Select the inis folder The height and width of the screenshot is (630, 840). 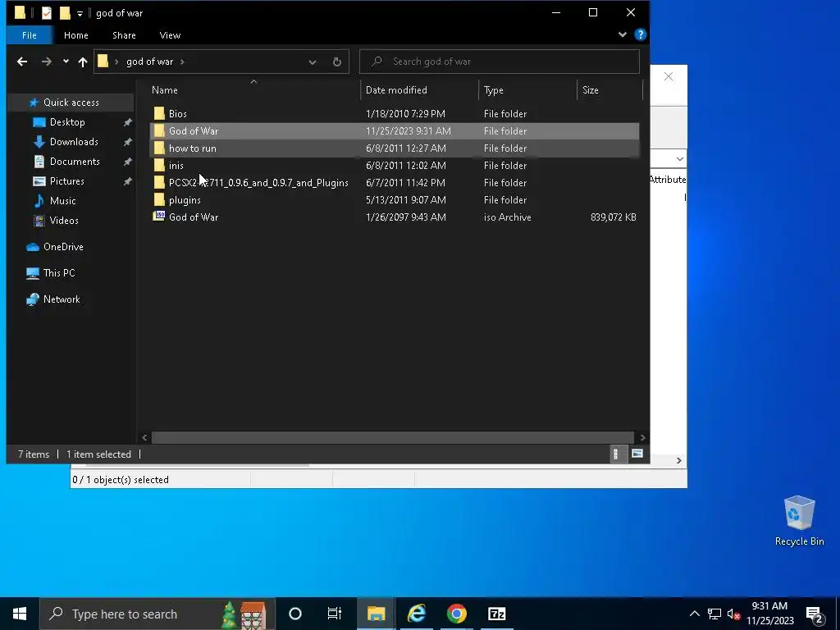pos(395,165)
